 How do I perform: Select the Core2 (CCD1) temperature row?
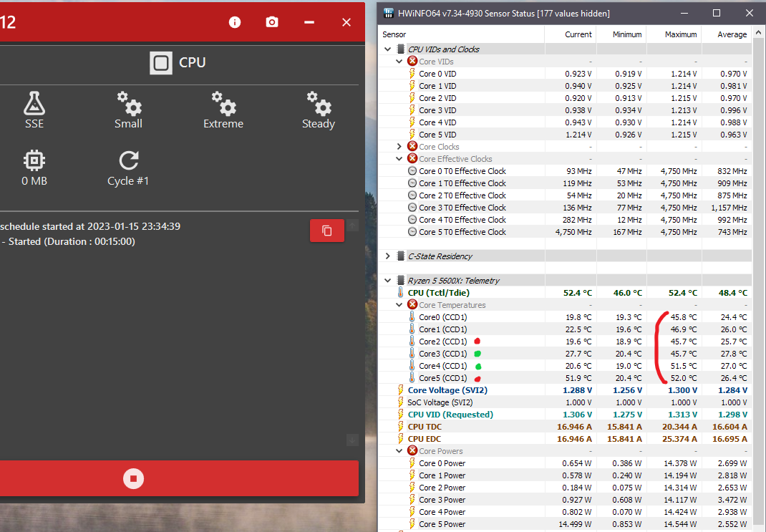pyautogui.click(x=566, y=342)
